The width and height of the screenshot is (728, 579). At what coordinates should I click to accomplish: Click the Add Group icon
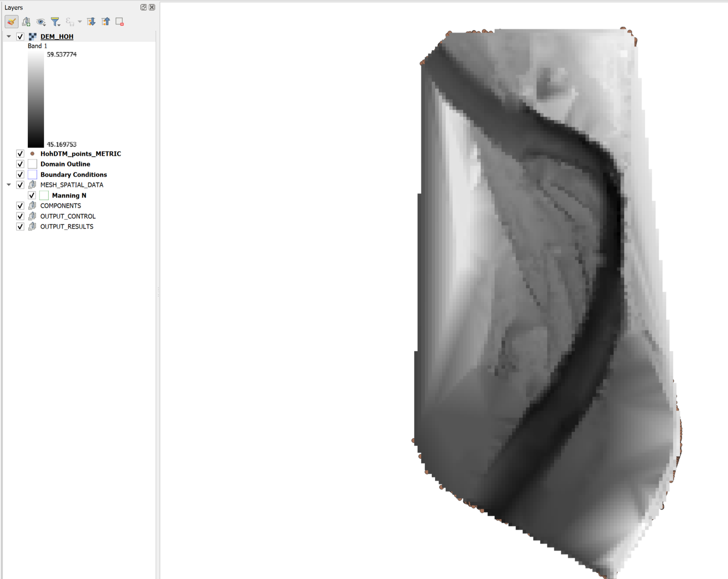click(x=26, y=21)
